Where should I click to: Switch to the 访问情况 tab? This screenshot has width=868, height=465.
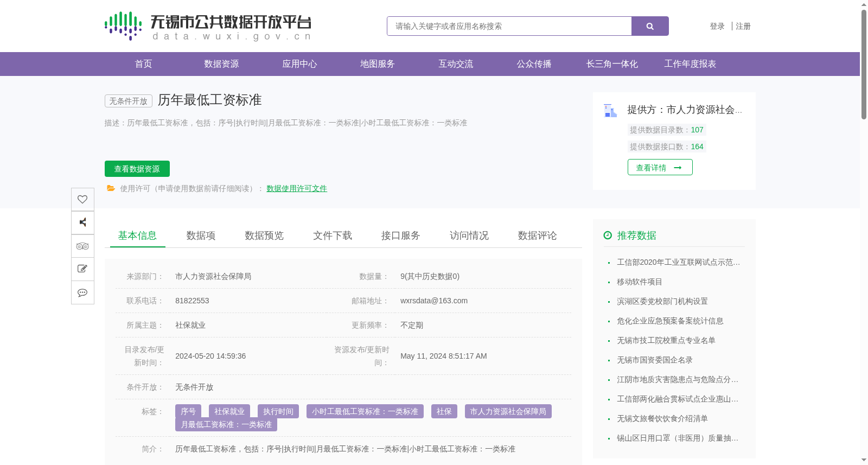pyautogui.click(x=469, y=235)
